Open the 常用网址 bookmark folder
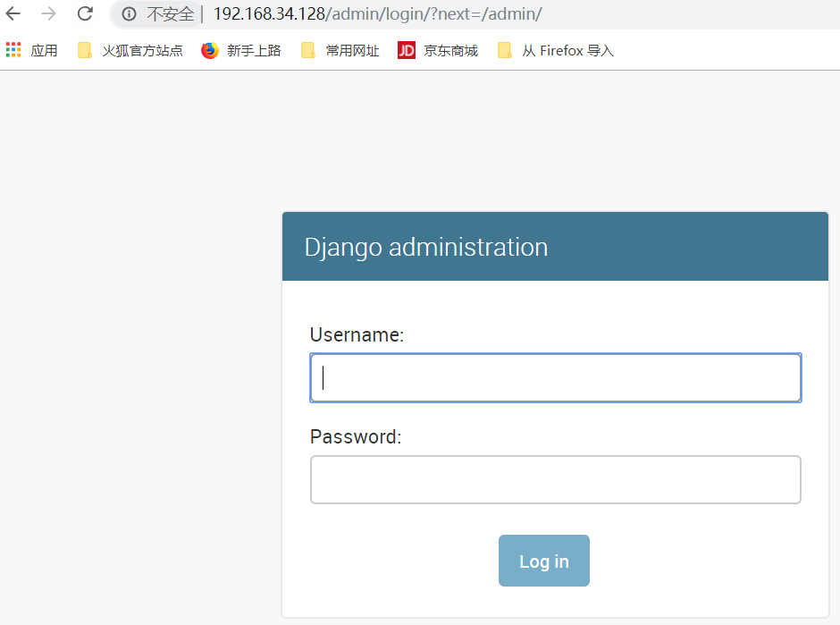The height and width of the screenshot is (625, 840). pyautogui.click(x=340, y=50)
